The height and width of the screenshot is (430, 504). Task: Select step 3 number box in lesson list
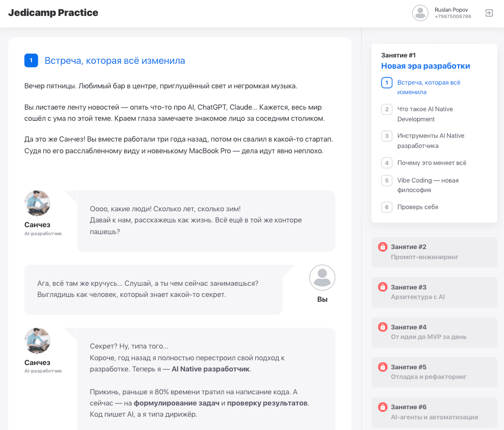pyautogui.click(x=387, y=136)
